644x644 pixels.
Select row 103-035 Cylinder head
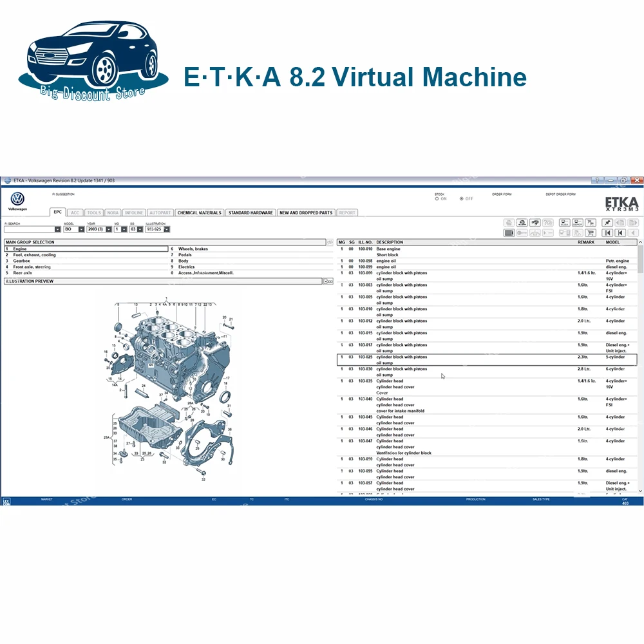487,387
